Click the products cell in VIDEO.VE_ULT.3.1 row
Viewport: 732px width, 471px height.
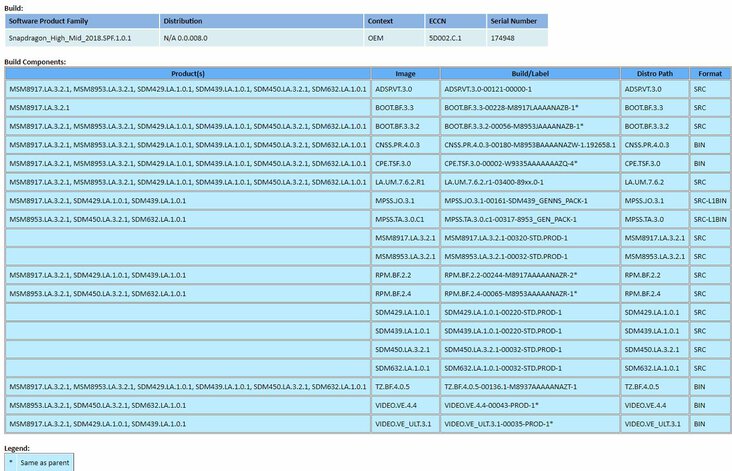(x=188, y=424)
